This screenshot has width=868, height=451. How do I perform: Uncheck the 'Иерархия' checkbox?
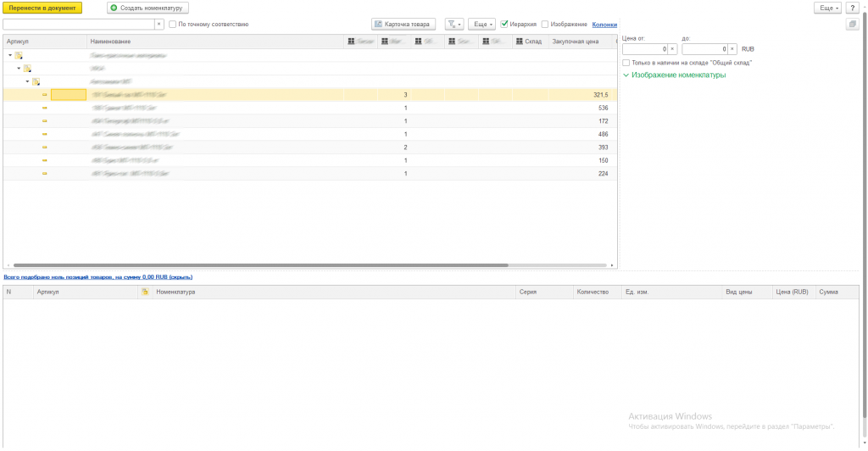coord(504,25)
